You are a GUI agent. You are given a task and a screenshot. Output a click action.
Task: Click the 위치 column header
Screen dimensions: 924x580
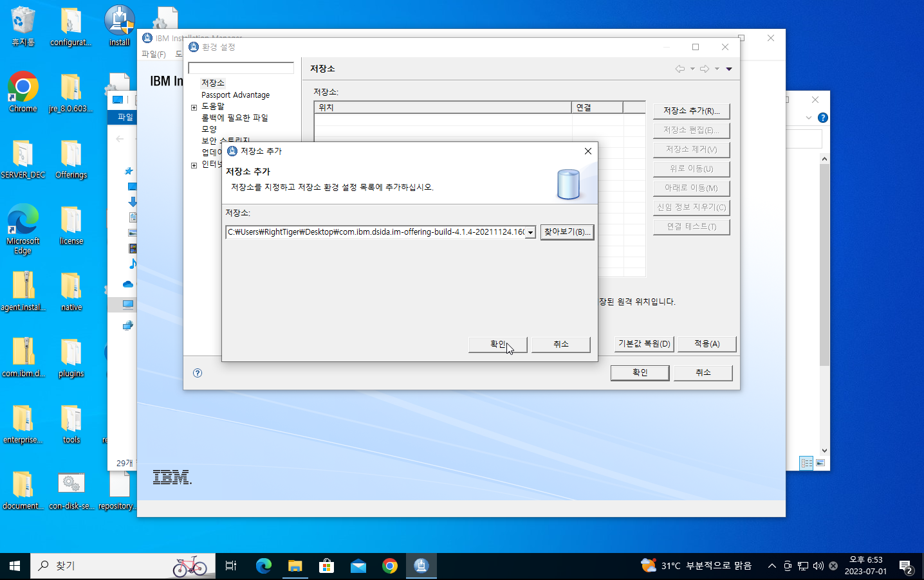coord(443,107)
